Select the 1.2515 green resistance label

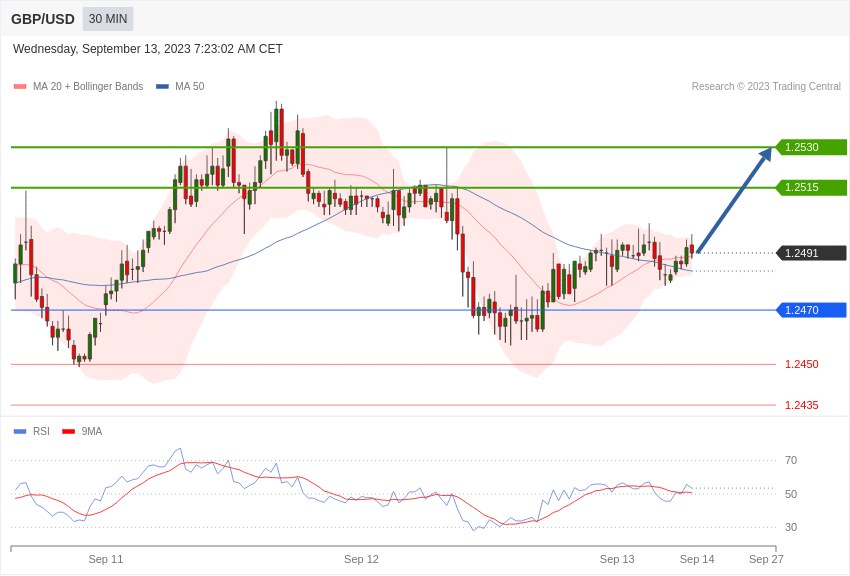click(811, 187)
